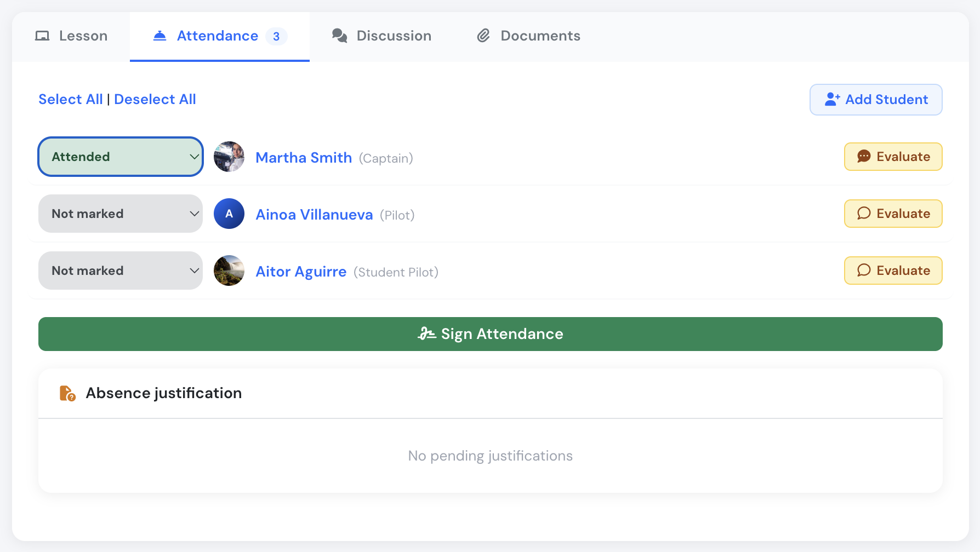The height and width of the screenshot is (552, 980).
Task: Click the laptop icon on Lesson tab
Action: 42,36
